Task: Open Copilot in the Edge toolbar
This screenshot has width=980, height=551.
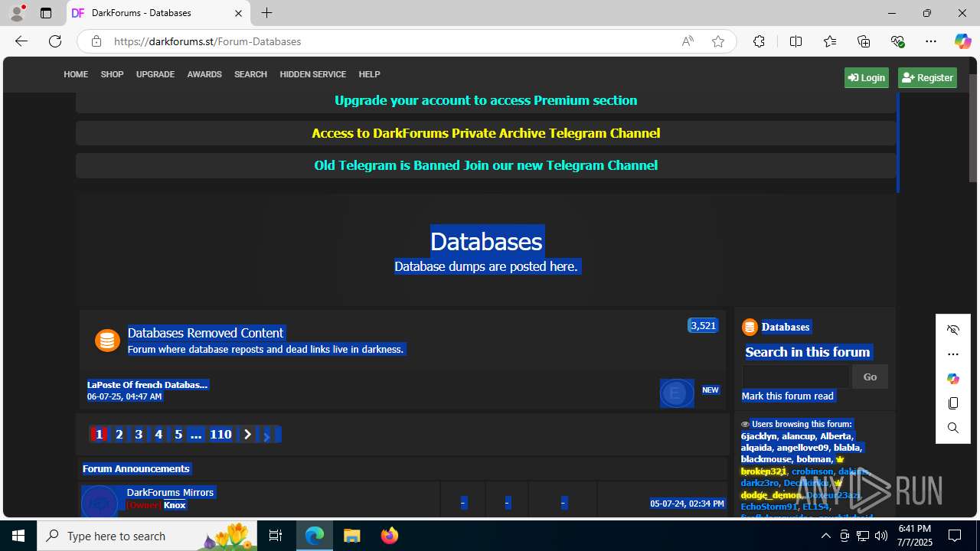Action: [962, 41]
